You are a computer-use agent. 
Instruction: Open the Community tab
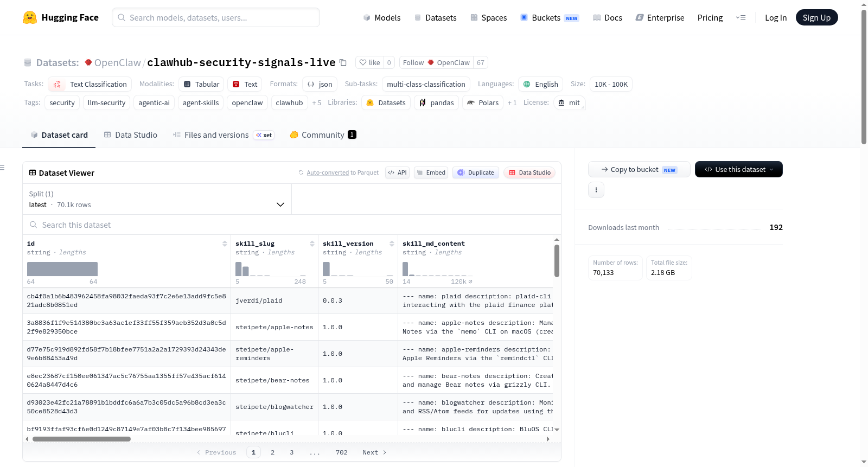click(x=323, y=135)
